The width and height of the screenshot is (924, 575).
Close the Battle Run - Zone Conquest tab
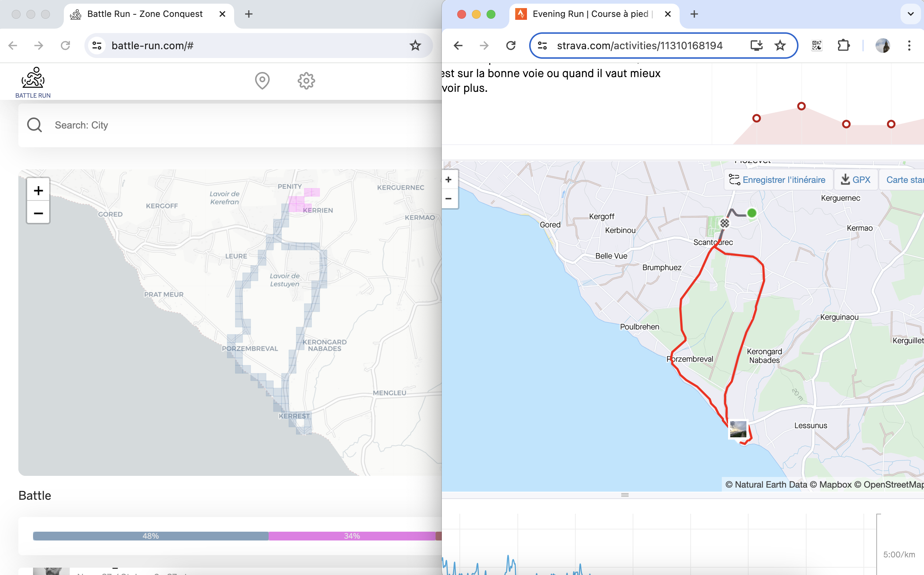tap(222, 14)
